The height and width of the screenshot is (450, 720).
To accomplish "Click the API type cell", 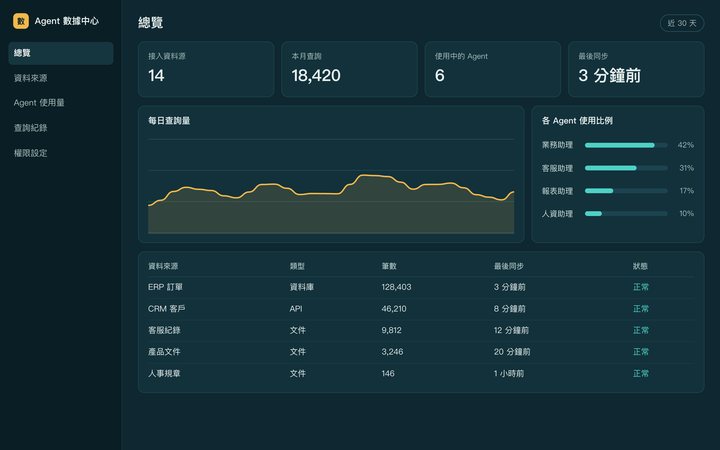I will tap(296, 309).
